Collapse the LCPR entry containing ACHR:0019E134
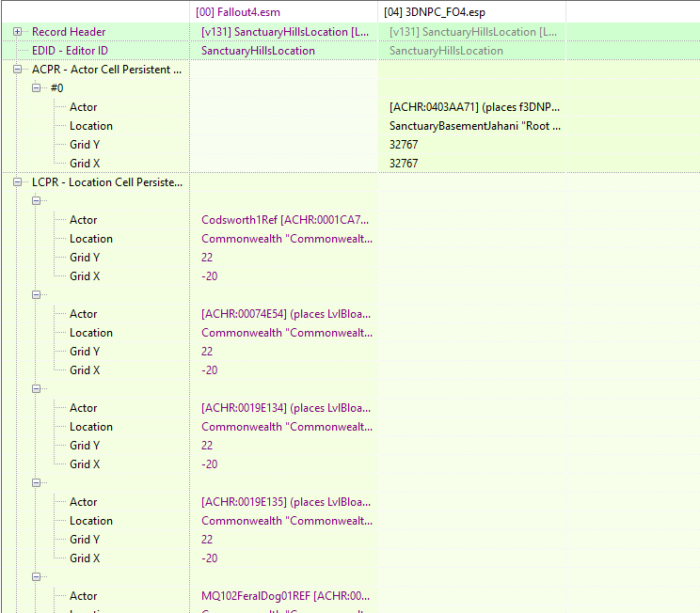 pyautogui.click(x=36, y=389)
